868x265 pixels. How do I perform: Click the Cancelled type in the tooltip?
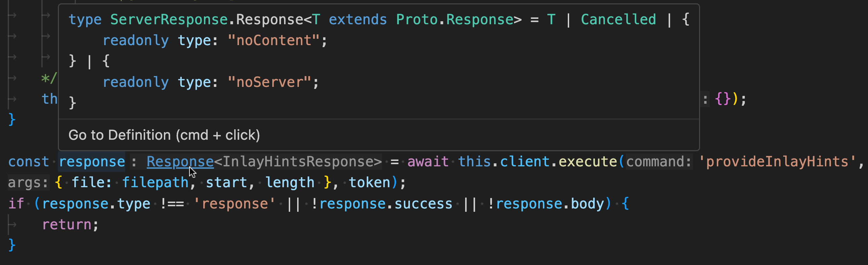[618, 19]
